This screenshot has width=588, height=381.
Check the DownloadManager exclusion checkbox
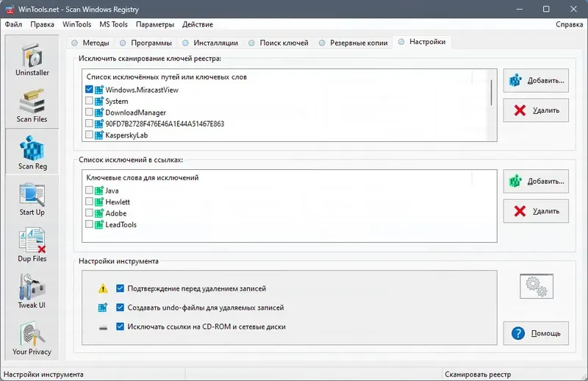pyautogui.click(x=89, y=112)
